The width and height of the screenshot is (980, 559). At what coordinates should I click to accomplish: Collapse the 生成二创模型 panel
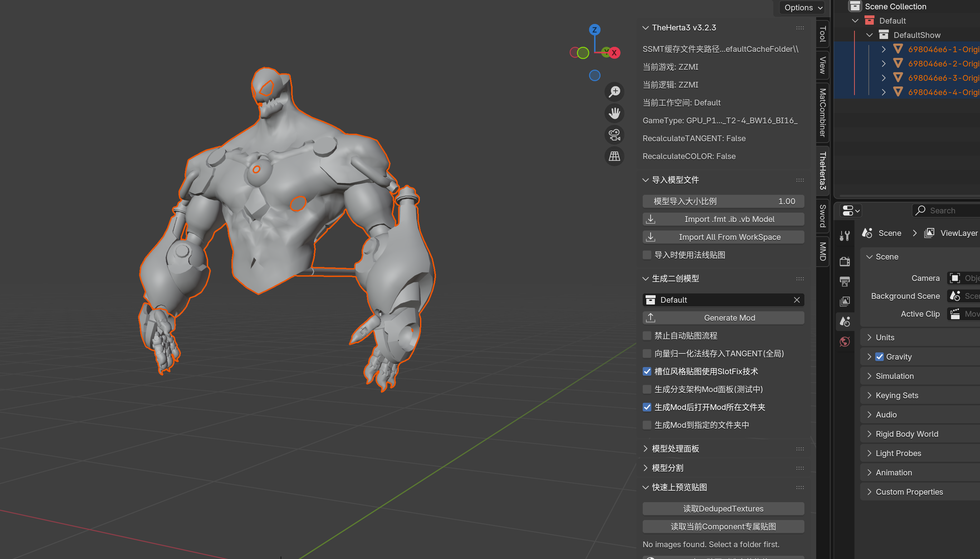[x=646, y=279]
